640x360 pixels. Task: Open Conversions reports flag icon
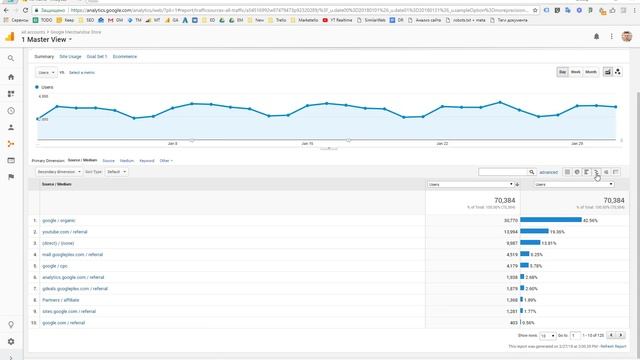11,177
